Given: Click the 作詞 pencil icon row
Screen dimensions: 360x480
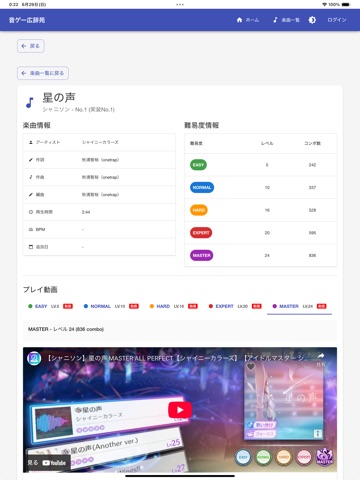Looking at the screenshot, I should (x=31, y=160).
